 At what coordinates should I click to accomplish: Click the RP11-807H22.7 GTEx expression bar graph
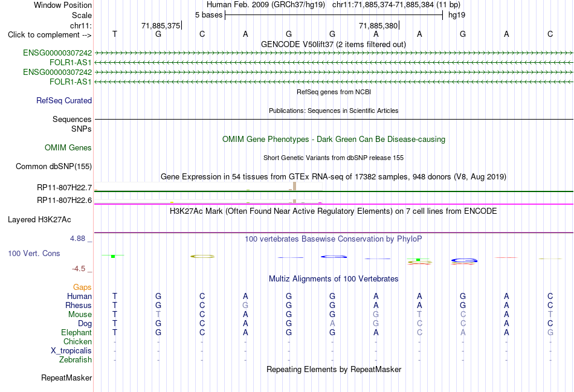coord(208,186)
